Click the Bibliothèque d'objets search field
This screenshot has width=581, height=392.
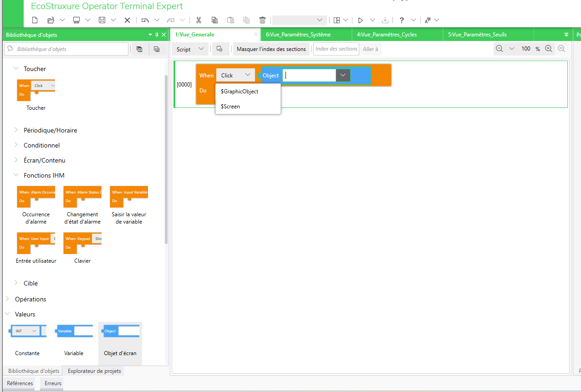pos(66,49)
